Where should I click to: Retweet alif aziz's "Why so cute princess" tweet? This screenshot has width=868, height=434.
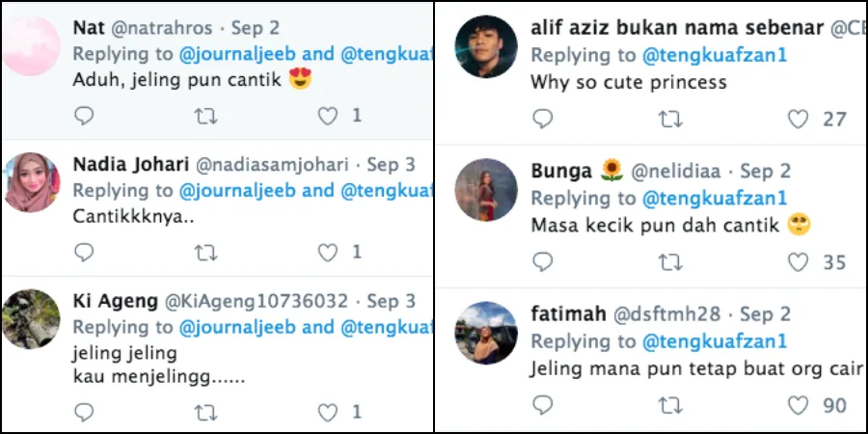pyautogui.click(x=669, y=120)
